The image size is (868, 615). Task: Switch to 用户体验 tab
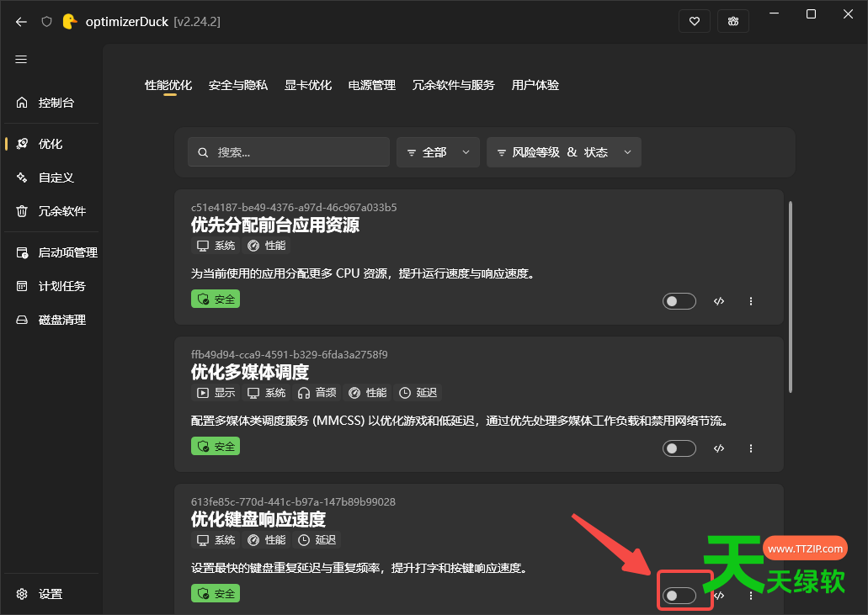(x=535, y=85)
